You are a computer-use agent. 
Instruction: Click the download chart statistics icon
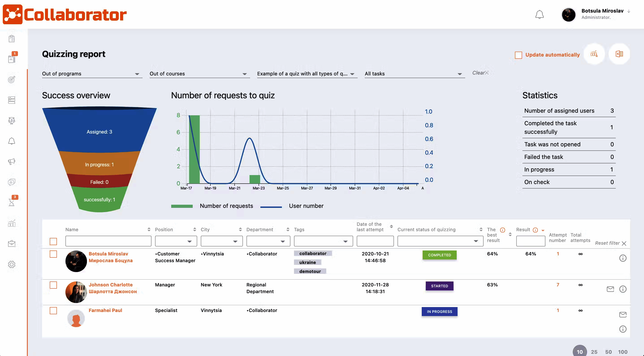tap(594, 54)
